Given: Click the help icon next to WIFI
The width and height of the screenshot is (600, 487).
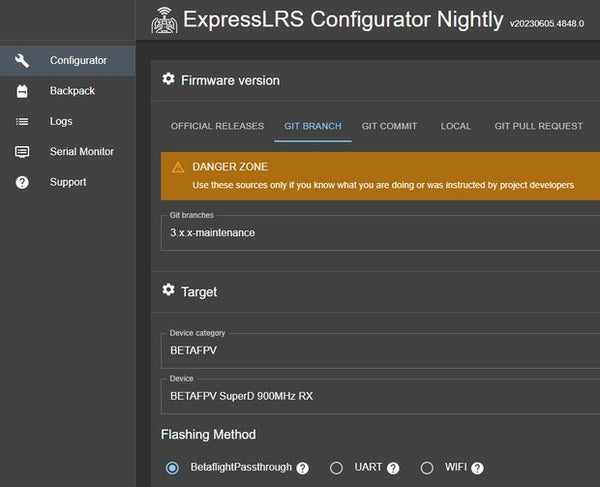Looking at the screenshot, I should (477, 468).
